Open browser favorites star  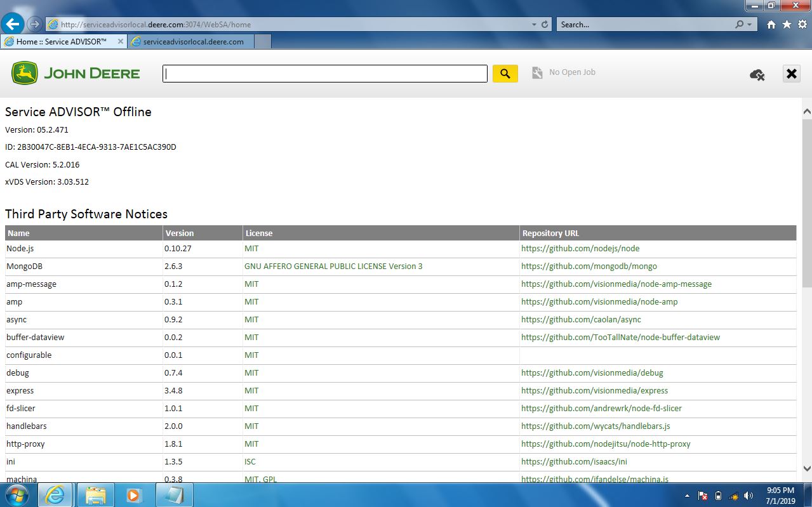(787, 25)
